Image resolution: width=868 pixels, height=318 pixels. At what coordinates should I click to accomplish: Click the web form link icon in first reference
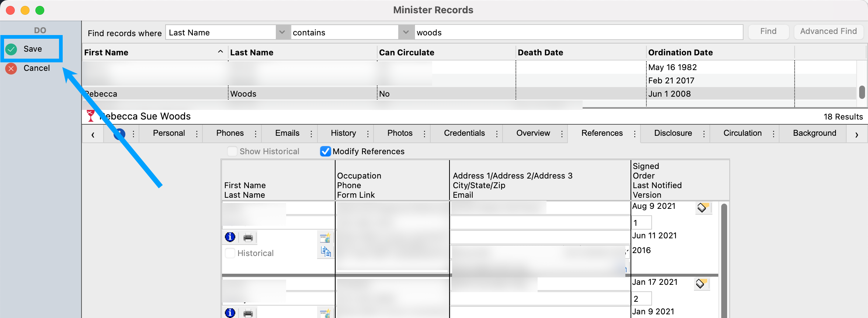point(325,237)
